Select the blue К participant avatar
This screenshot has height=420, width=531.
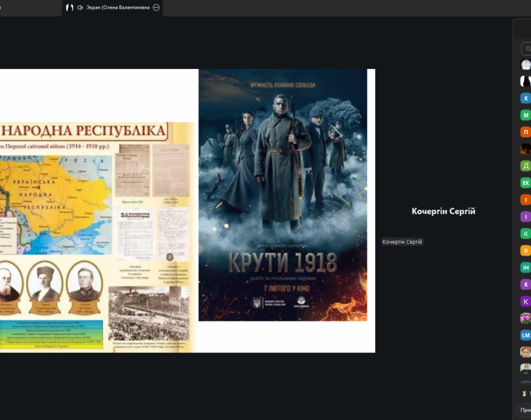525,98
